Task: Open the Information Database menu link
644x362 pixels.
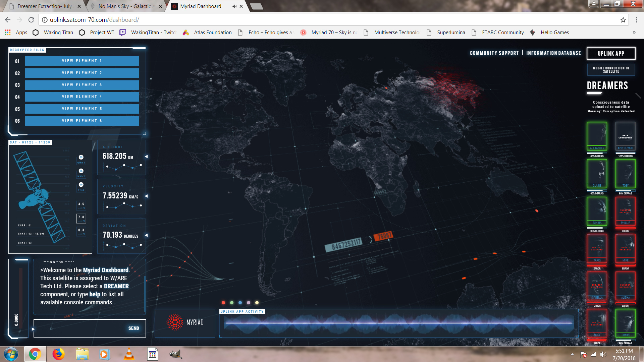Action: [553, 53]
